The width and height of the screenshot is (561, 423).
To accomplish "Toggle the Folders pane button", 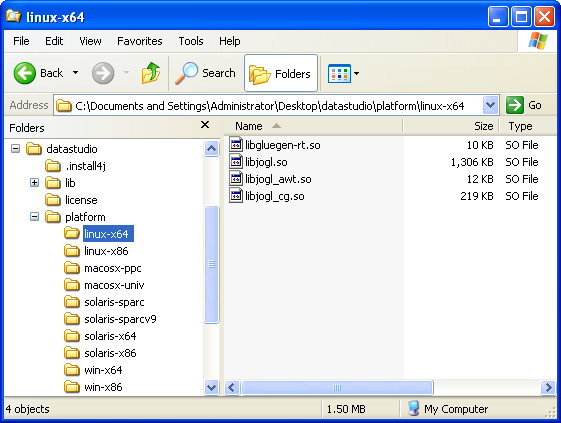I will pos(281,73).
